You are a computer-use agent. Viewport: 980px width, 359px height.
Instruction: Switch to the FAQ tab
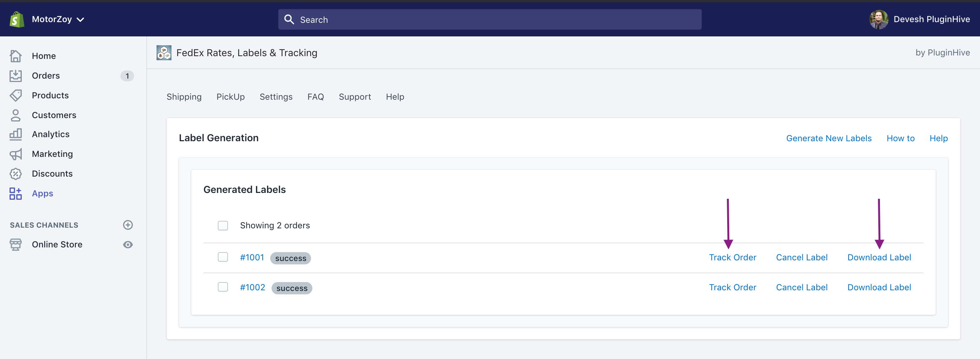[x=316, y=97]
